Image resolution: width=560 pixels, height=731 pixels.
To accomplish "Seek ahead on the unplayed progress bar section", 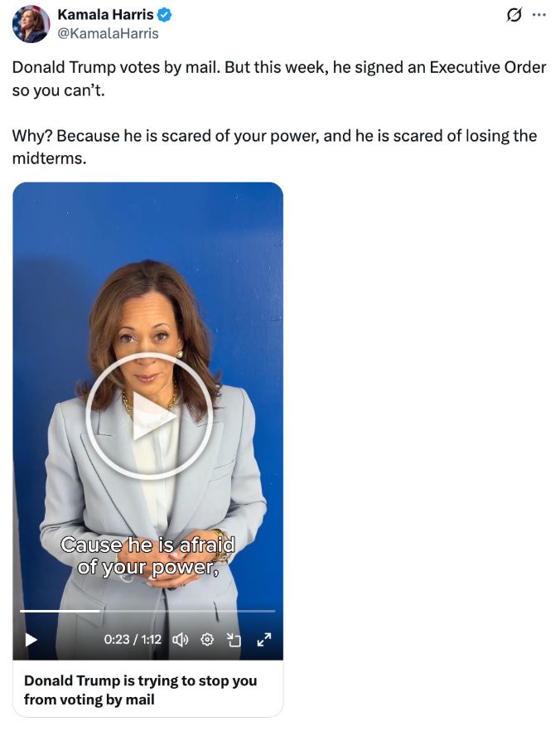I will 187,611.
